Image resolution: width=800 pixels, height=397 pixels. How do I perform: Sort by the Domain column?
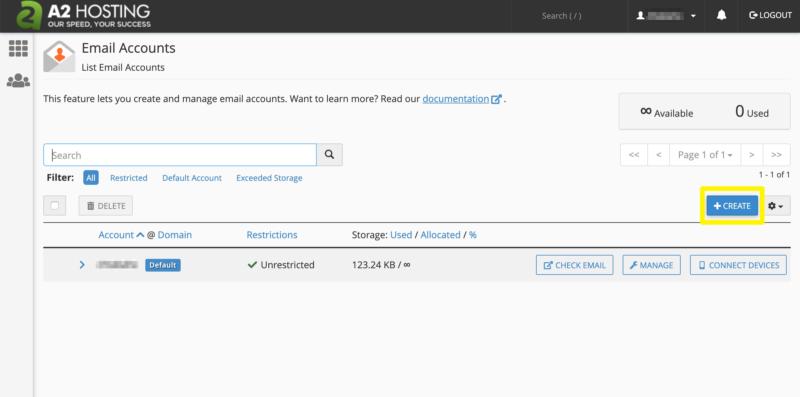coord(174,235)
